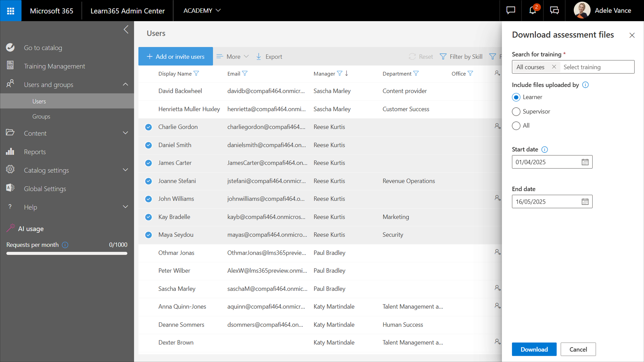This screenshot has height=362, width=644.
Task: Open Training Management in sidebar
Action: [x=54, y=66]
